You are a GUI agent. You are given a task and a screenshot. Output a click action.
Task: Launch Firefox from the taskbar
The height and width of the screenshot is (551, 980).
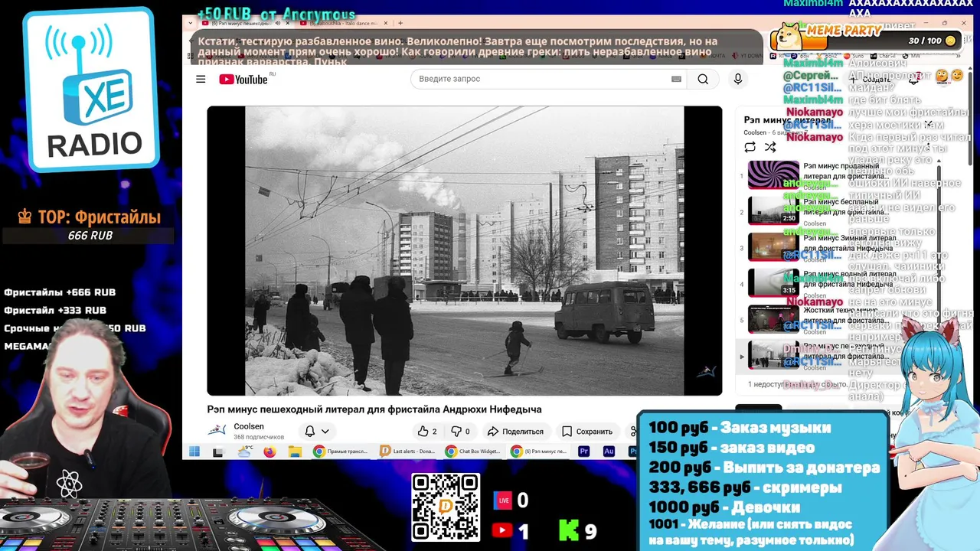click(x=269, y=452)
